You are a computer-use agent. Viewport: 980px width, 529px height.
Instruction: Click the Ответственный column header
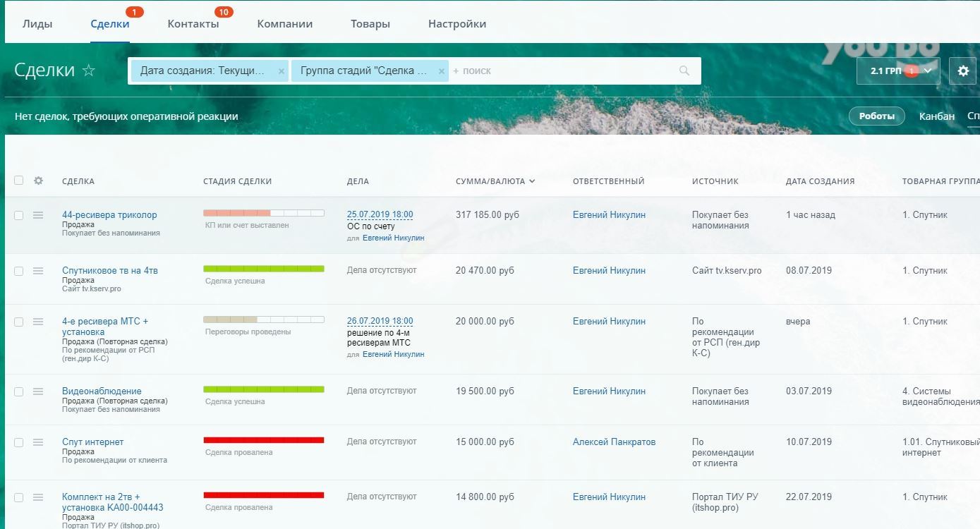click(x=608, y=181)
